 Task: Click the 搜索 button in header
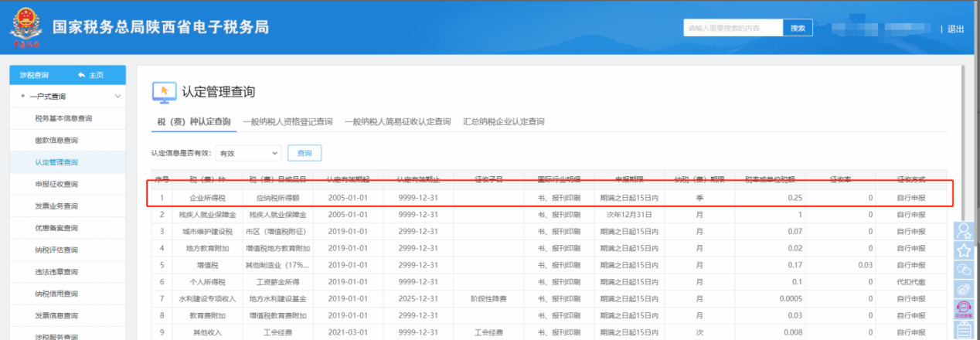click(x=797, y=28)
